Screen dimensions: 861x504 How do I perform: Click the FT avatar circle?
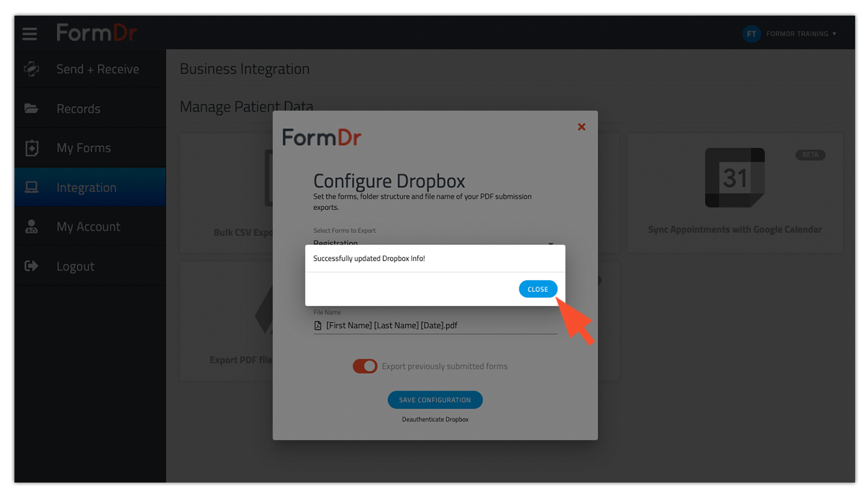[751, 34]
